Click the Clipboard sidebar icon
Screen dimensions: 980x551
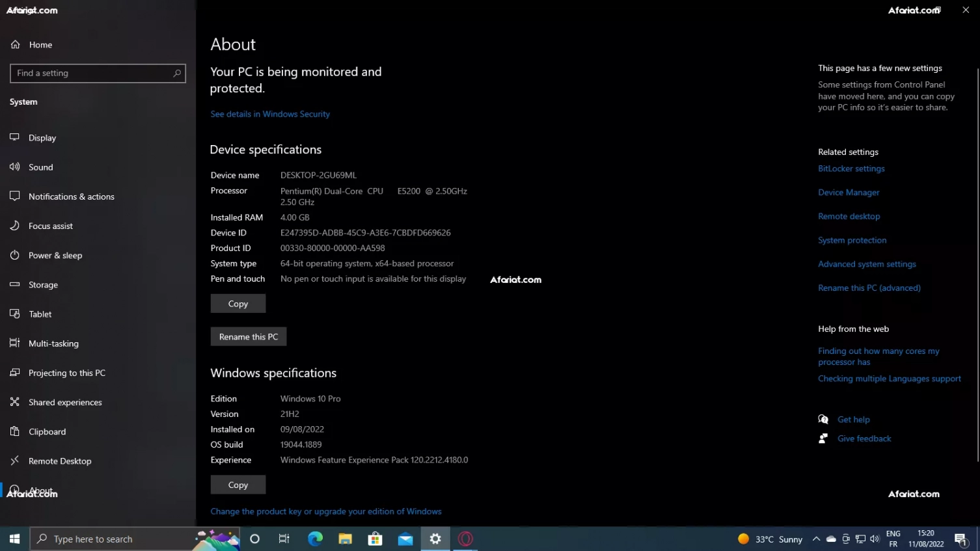[x=14, y=431]
